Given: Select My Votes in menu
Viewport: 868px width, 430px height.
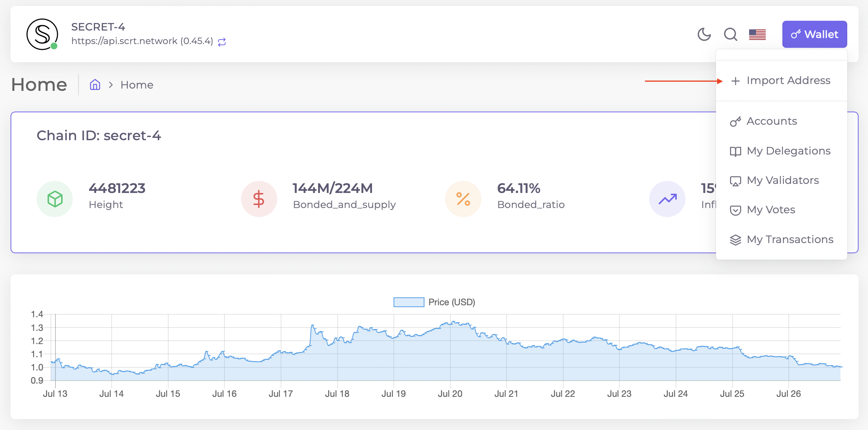Looking at the screenshot, I should pyautogui.click(x=771, y=210).
